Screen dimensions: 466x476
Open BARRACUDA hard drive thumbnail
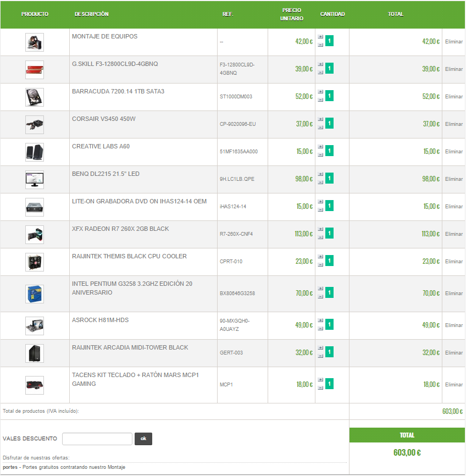click(x=35, y=97)
